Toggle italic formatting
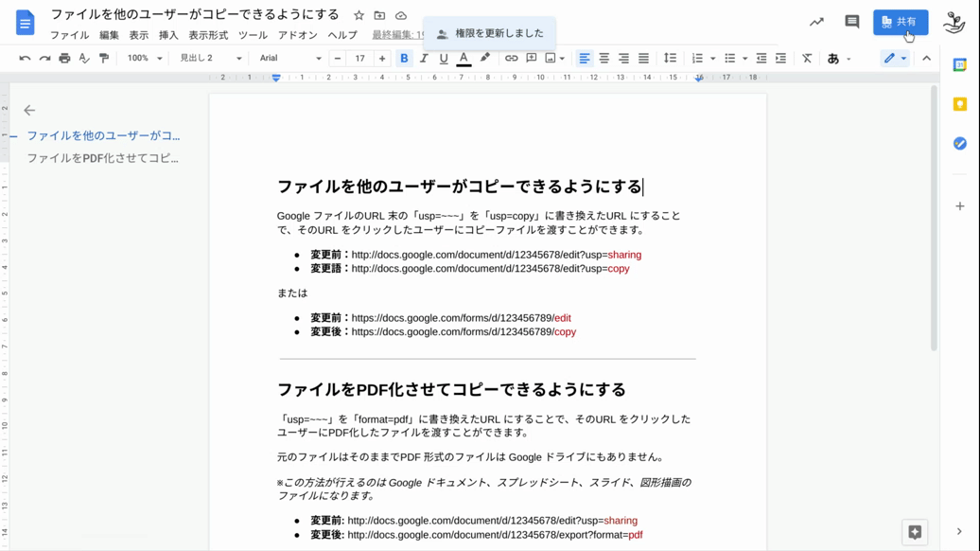Viewport: 980px width, 551px height. click(x=424, y=58)
